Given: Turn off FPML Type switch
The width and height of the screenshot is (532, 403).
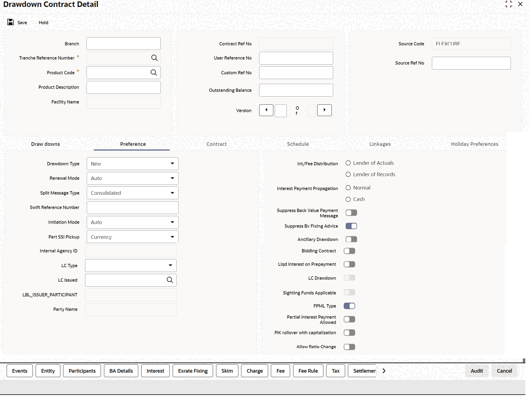Looking at the screenshot, I should point(349,306).
